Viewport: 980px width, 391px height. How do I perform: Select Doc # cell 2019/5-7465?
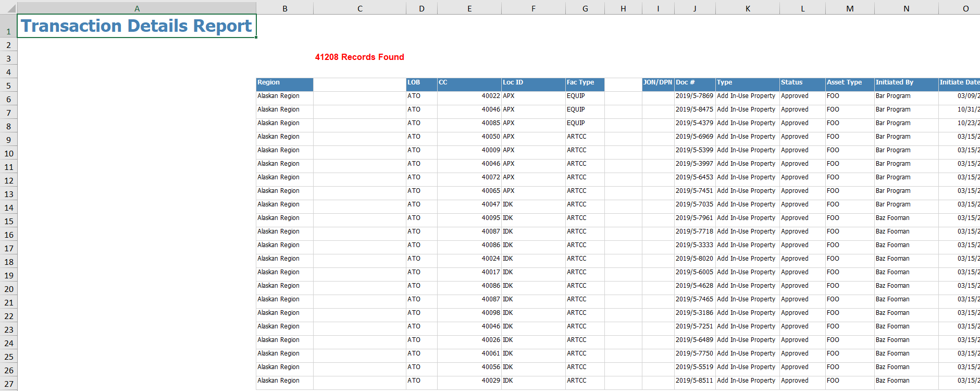(695, 301)
